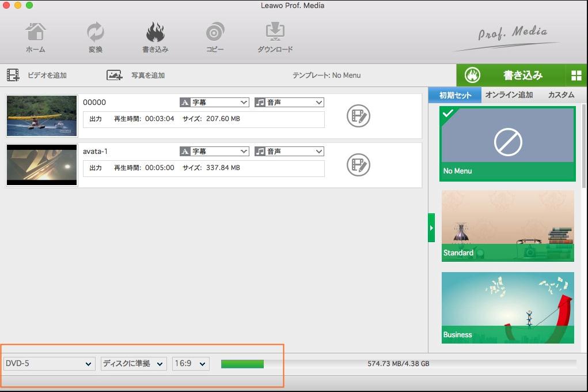Click the green flame burn icon

(472, 75)
